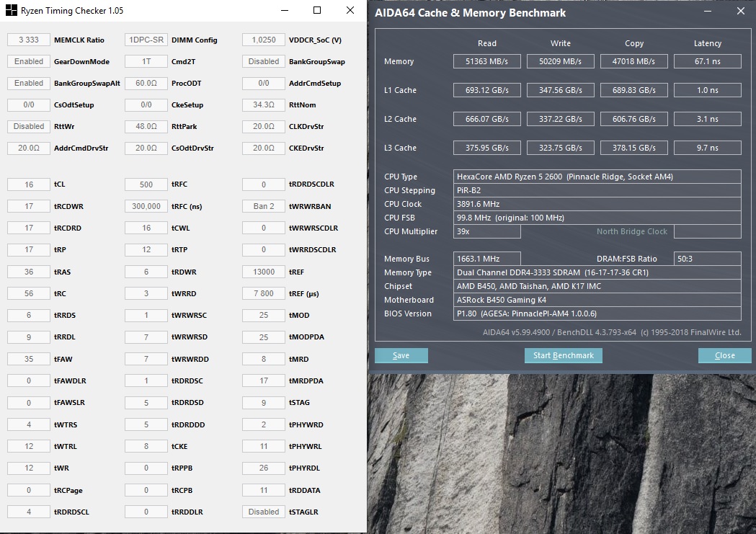The height and width of the screenshot is (534, 756).
Task: Minimize the Ryzen Timing Checker window
Action: (285, 10)
